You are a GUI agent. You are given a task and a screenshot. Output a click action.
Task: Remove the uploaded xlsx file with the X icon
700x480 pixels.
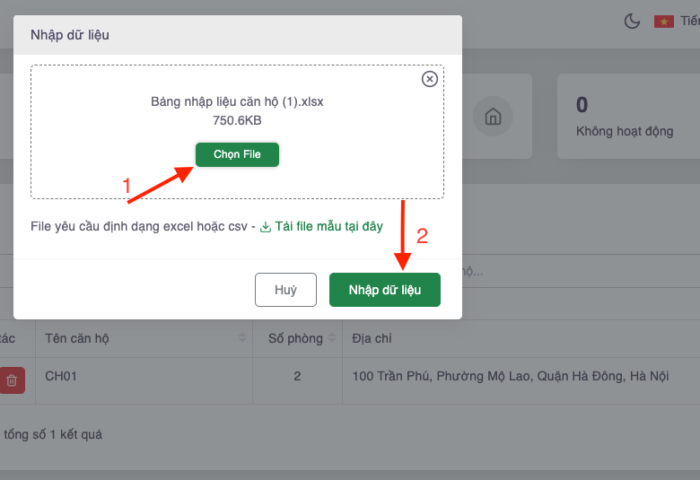coord(430,79)
